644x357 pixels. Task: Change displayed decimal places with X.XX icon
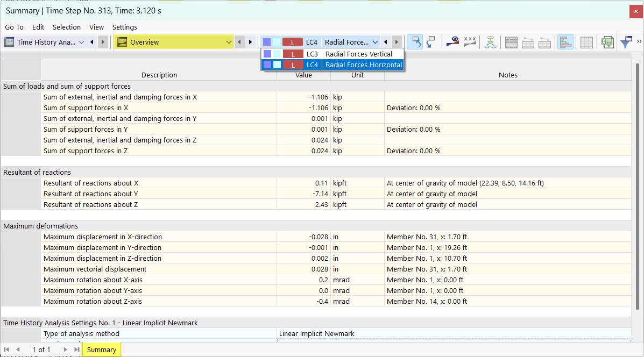(470, 41)
